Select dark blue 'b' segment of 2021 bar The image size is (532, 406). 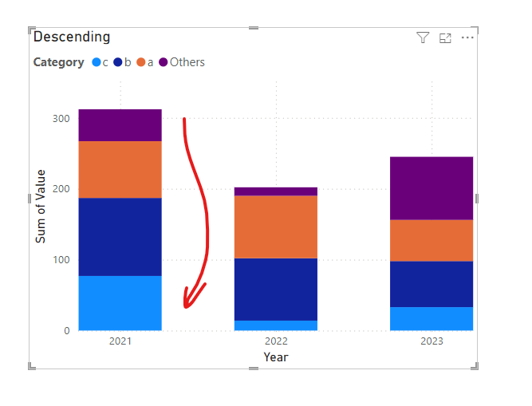pyautogui.click(x=120, y=237)
